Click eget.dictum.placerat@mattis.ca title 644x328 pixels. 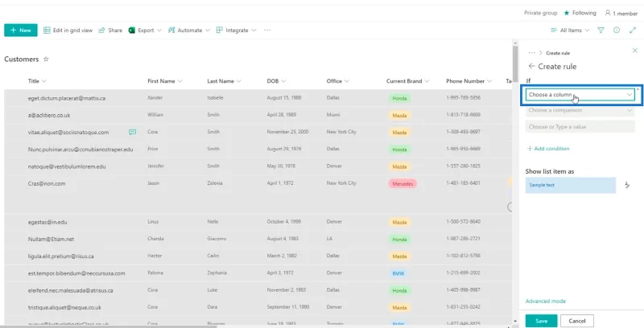(67, 98)
